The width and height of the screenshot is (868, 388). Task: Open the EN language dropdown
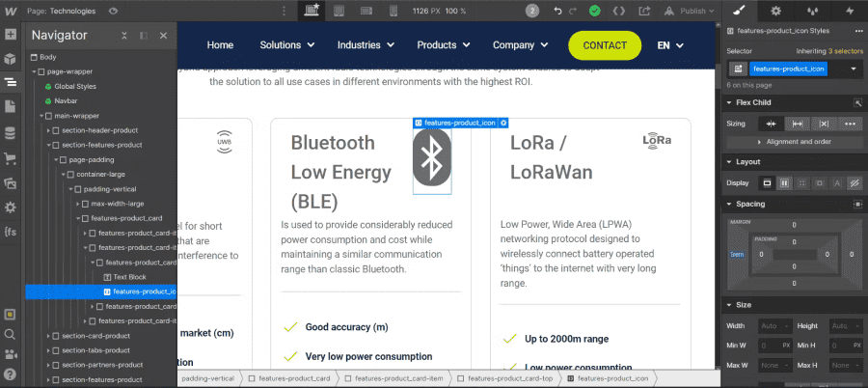pos(670,45)
